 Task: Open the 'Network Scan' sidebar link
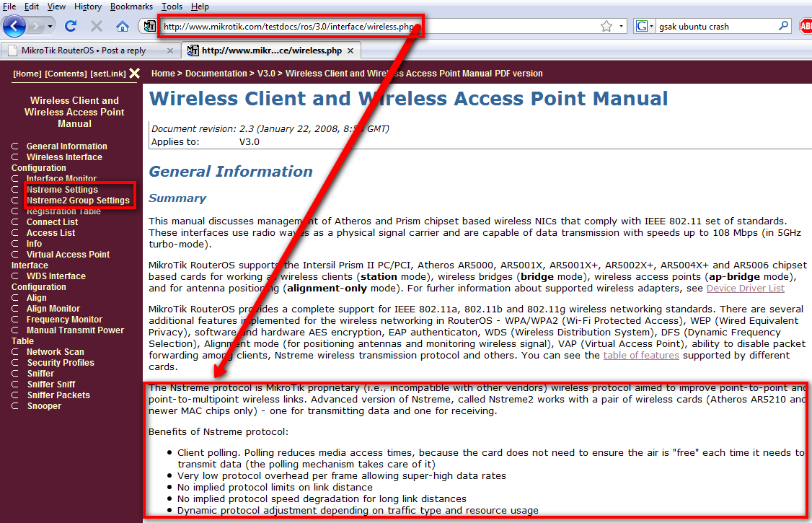[x=56, y=352]
